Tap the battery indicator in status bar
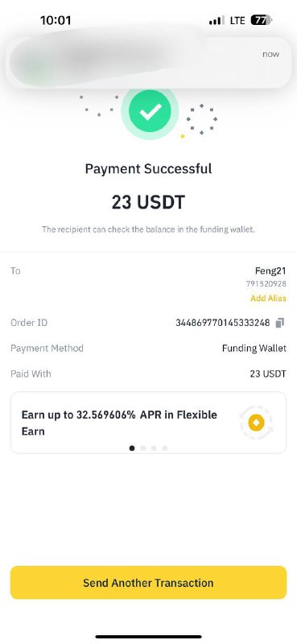 coord(262,20)
